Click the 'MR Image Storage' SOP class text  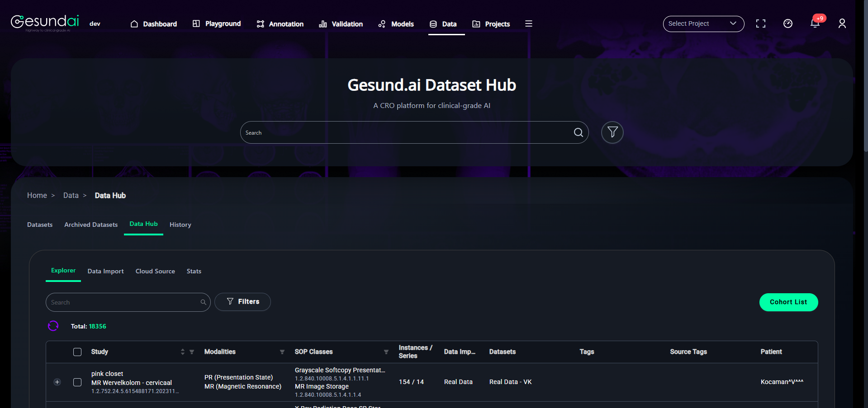322,386
